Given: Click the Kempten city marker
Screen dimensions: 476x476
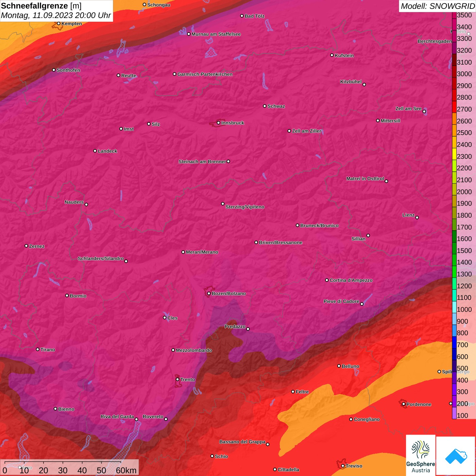Looking at the screenshot, I should click(x=58, y=23).
